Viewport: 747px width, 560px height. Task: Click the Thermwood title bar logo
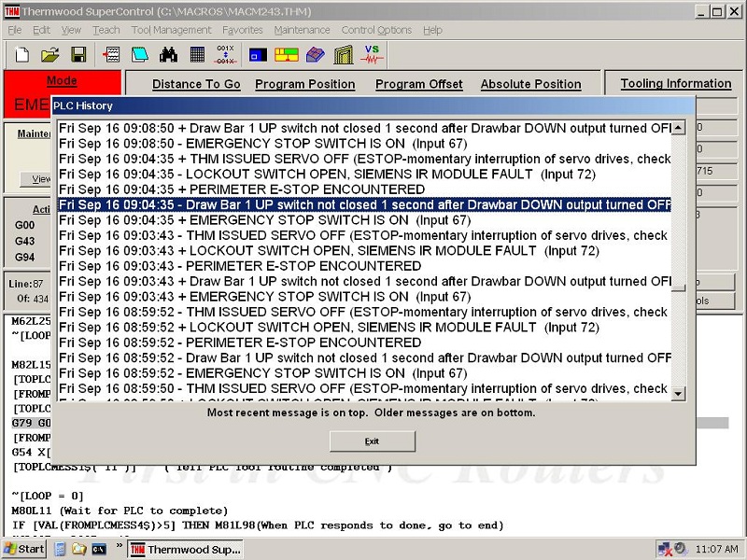[11, 11]
